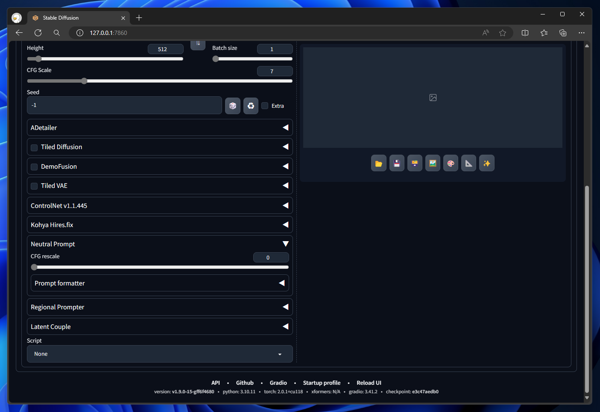Expand the ADetailer section

[x=160, y=127]
